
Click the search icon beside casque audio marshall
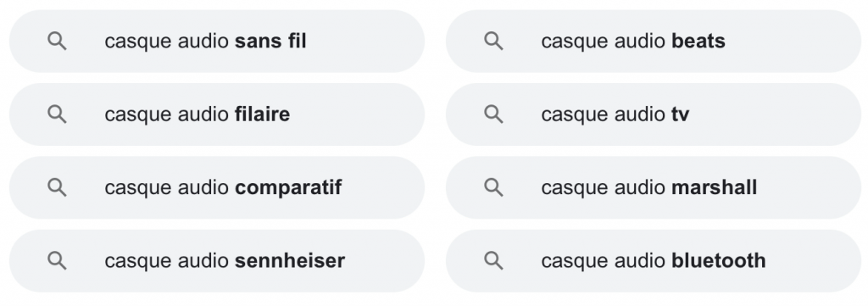(x=494, y=187)
